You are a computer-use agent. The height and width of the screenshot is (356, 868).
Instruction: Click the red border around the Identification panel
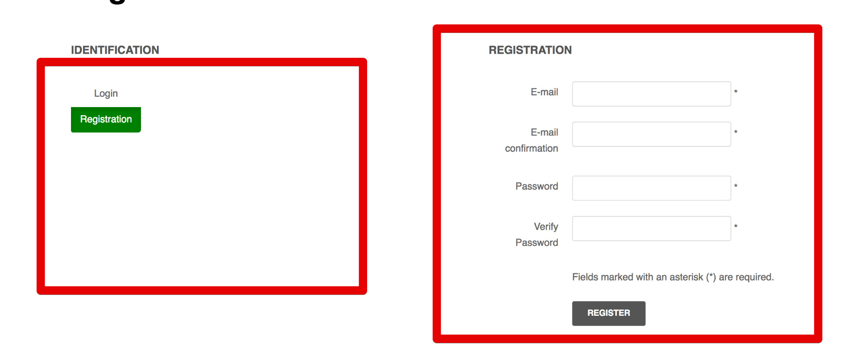tap(202, 62)
